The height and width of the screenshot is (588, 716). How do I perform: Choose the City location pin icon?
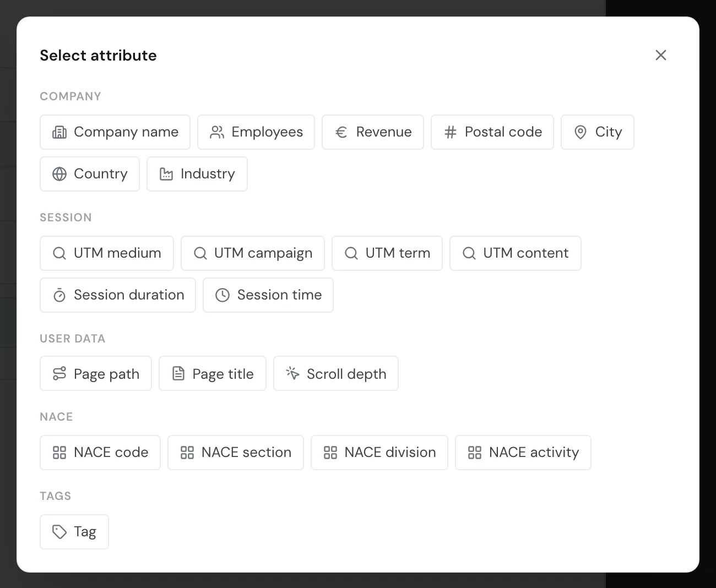click(x=581, y=132)
